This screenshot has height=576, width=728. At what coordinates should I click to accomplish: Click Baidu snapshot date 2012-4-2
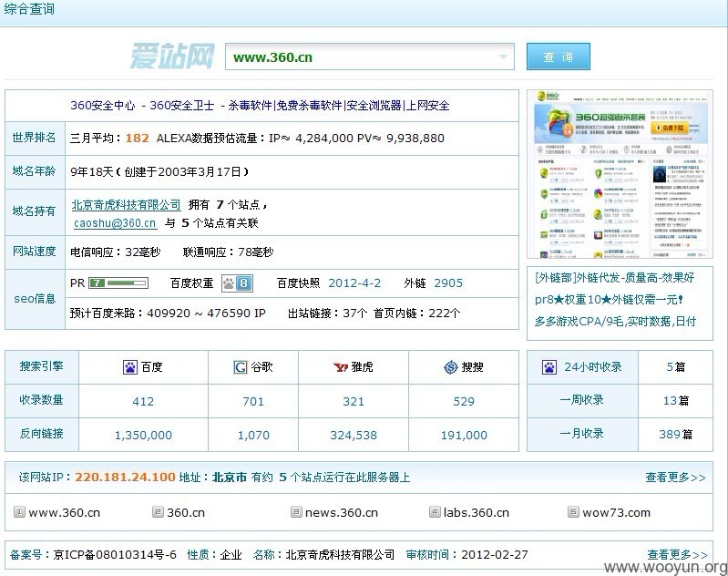pos(354,283)
